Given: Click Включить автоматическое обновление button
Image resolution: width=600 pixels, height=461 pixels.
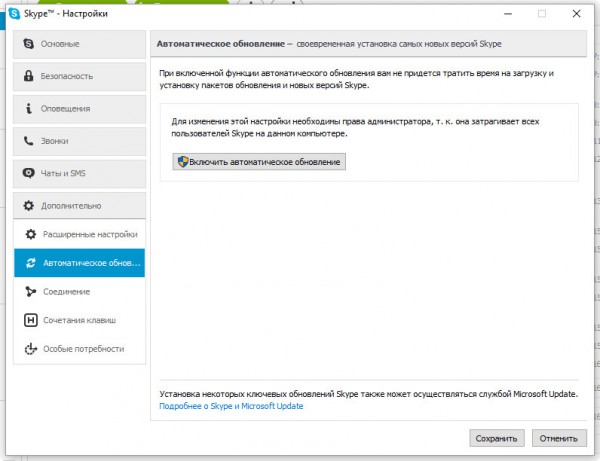Looking at the screenshot, I should point(259,161).
